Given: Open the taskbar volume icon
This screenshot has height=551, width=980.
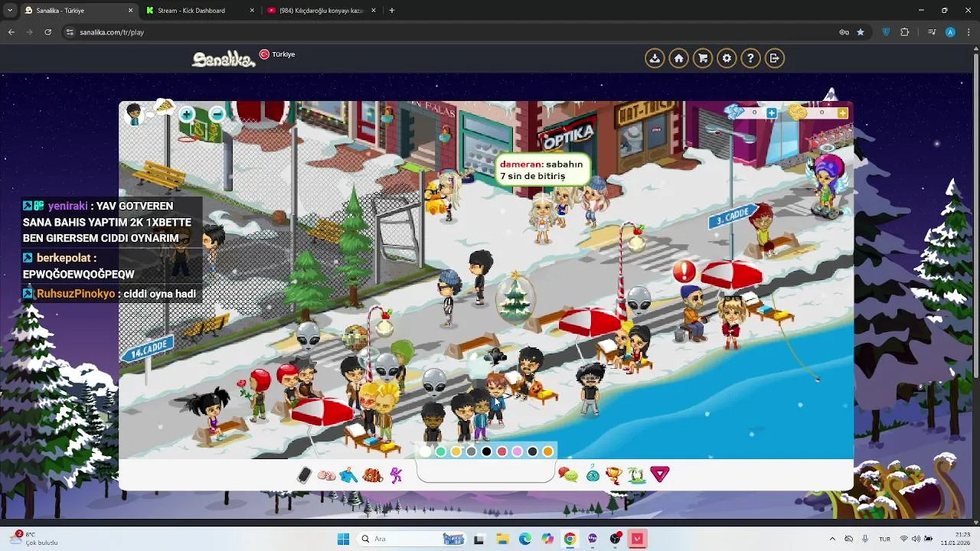Looking at the screenshot, I should click(x=916, y=539).
